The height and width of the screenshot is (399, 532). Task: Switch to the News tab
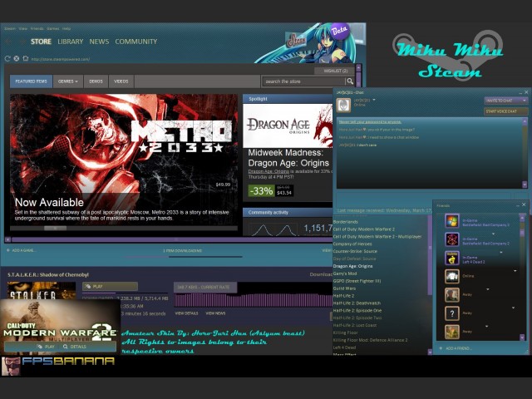coord(99,42)
